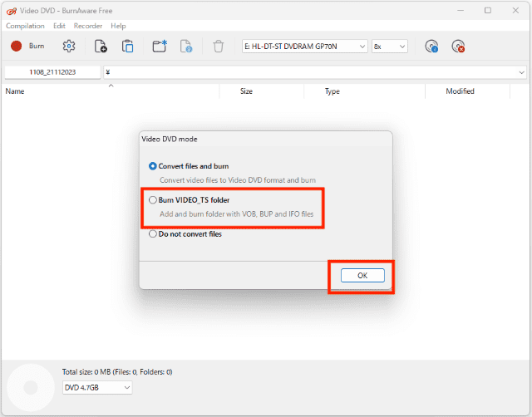Click the red Burn record icon

tap(16, 47)
